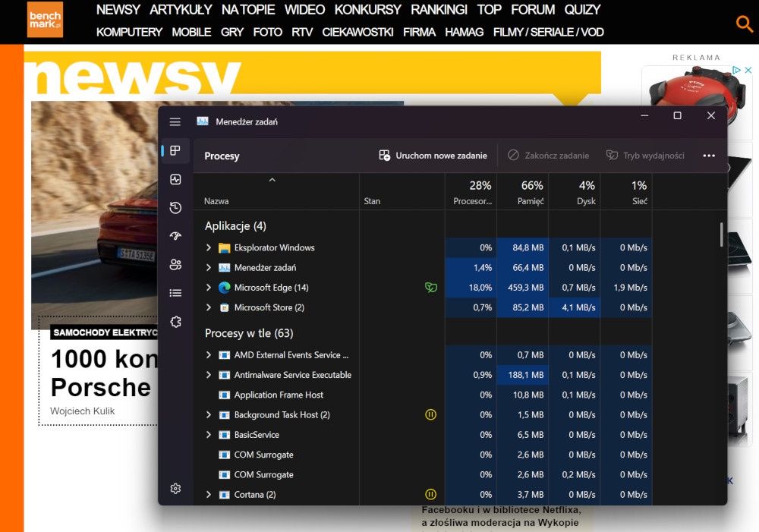Click the Microsoft Store app icon
759x532 pixels.
tap(224, 308)
